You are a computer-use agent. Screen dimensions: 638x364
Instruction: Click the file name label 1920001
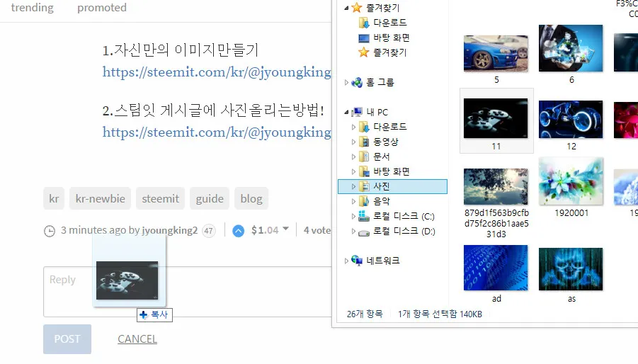tap(571, 212)
